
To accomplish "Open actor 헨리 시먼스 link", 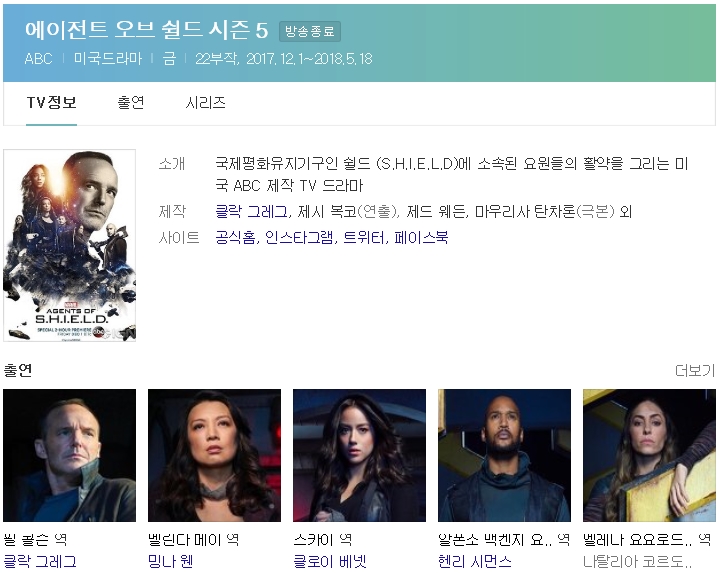I will coord(475,561).
